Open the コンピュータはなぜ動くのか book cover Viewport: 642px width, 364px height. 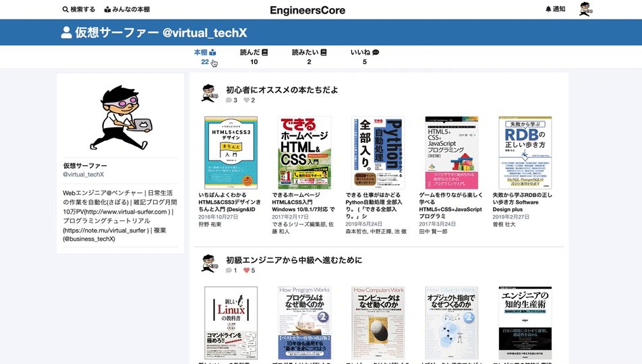378,323
